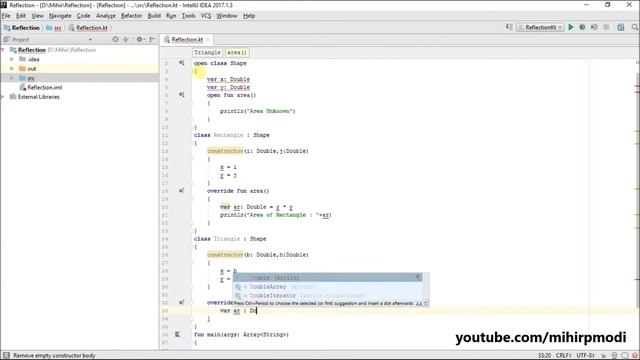Click red error notification icon in status bar
The image size is (640, 360).
(635, 356)
